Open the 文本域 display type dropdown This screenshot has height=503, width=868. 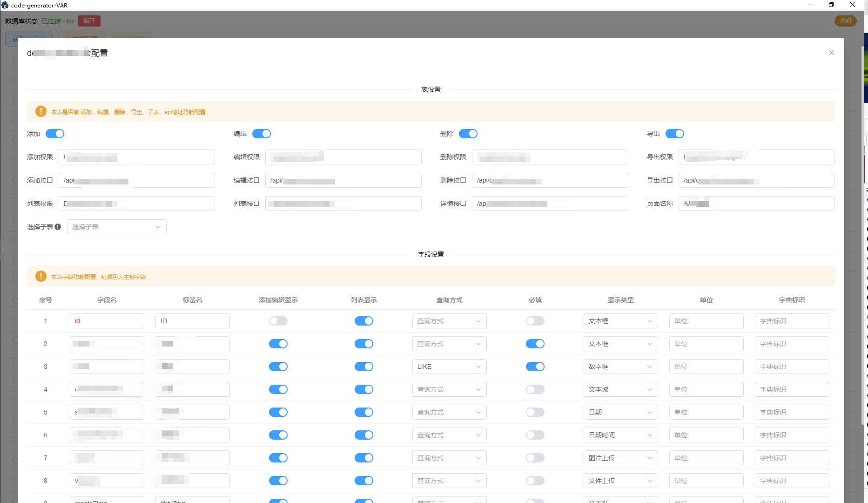[621, 389]
